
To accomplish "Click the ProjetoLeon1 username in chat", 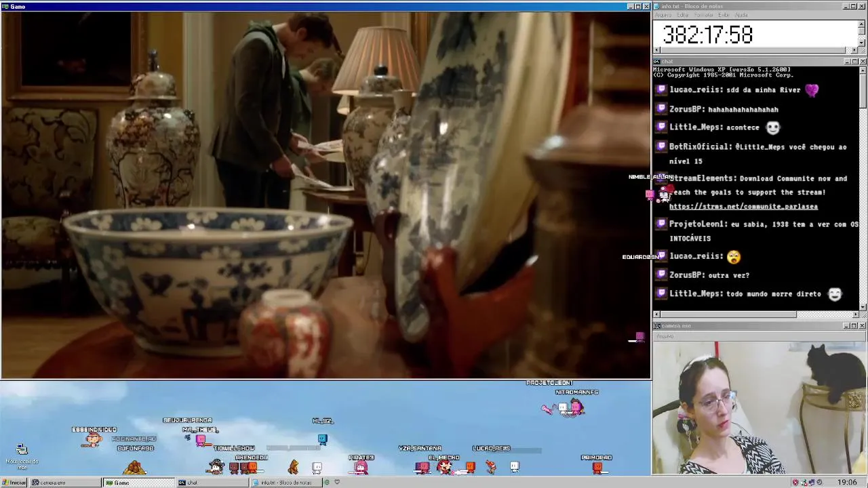I will [698, 224].
